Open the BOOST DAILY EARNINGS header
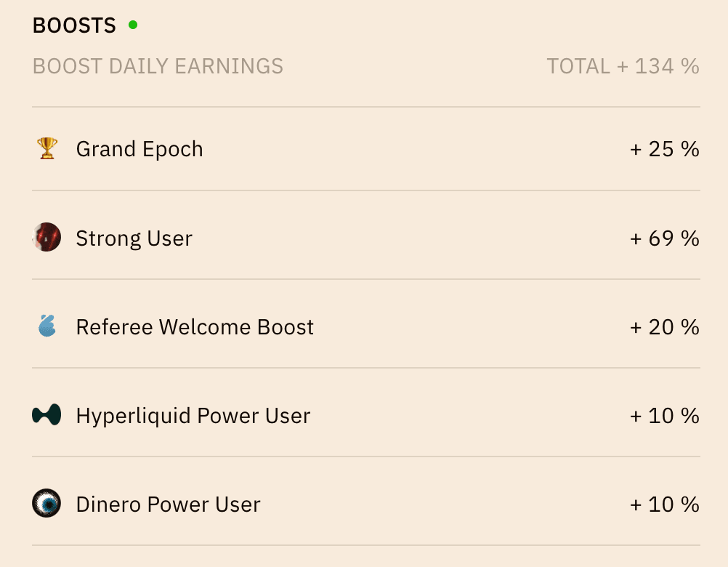Viewport: 728px width, 567px height. pos(157,66)
